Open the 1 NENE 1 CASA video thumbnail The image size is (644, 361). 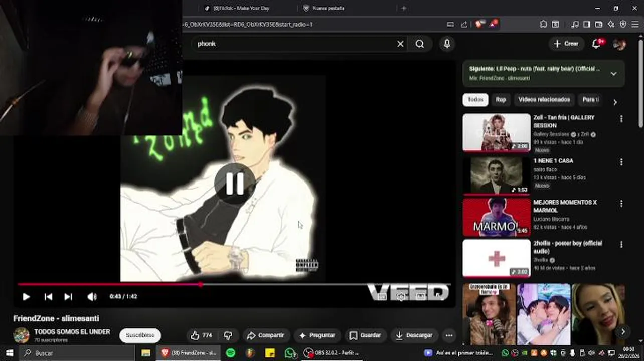(x=496, y=175)
